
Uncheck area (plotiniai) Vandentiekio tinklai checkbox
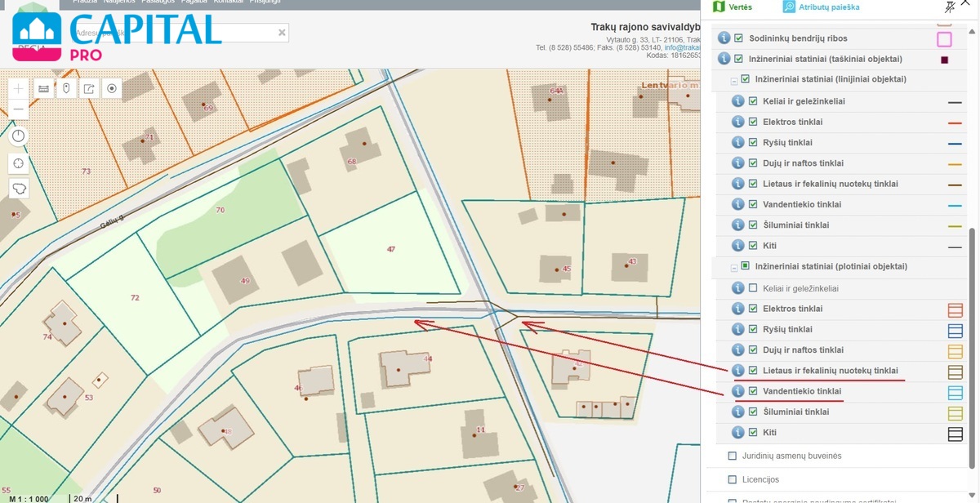[753, 391]
